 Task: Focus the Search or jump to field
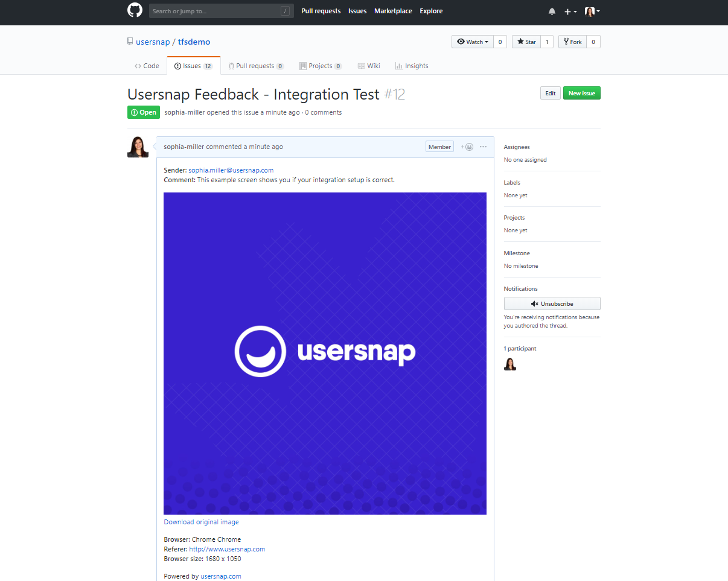(x=221, y=11)
